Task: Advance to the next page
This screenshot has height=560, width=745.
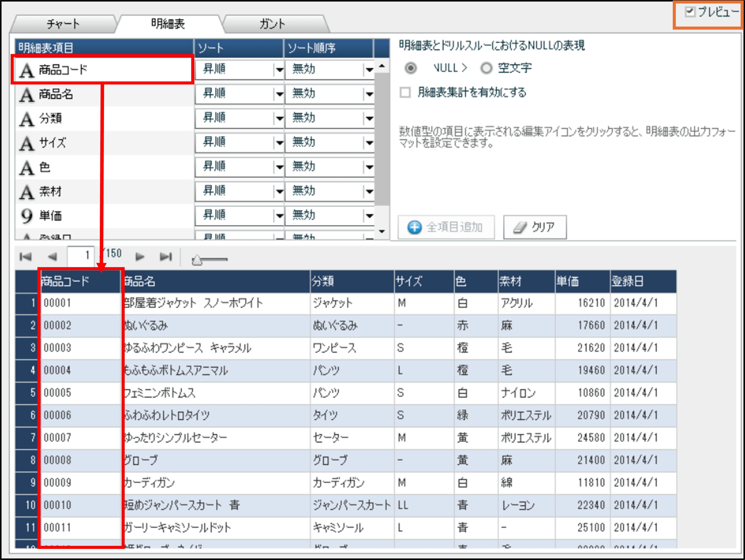Action: click(x=140, y=257)
